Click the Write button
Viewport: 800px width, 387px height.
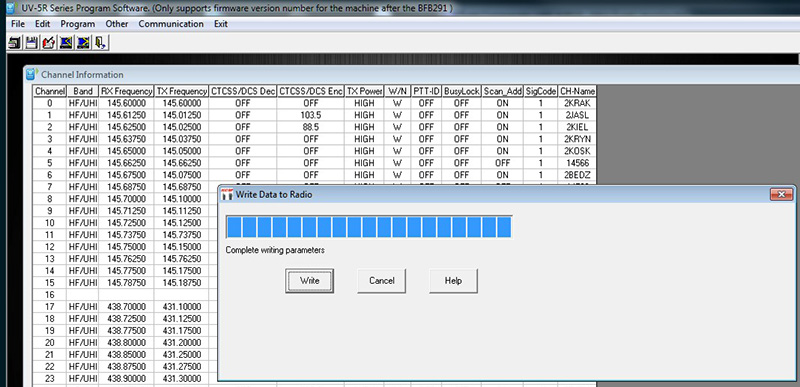[309, 281]
